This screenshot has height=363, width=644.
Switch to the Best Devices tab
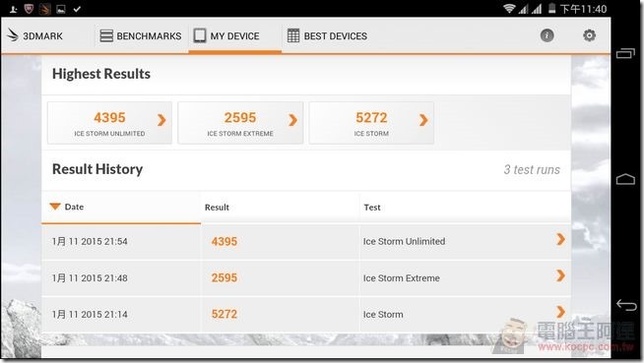[x=327, y=36]
